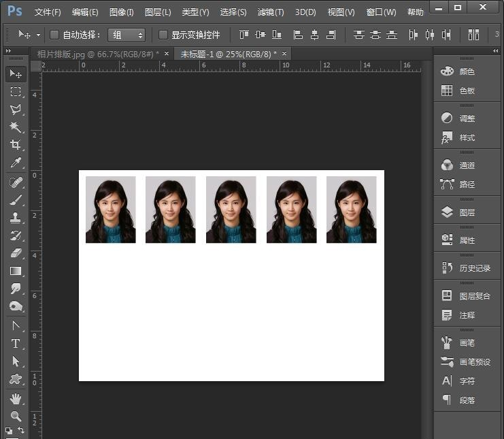Expand the collapsed right panel dock
The height and width of the screenshot is (439, 504).
pyautogui.click(x=495, y=51)
